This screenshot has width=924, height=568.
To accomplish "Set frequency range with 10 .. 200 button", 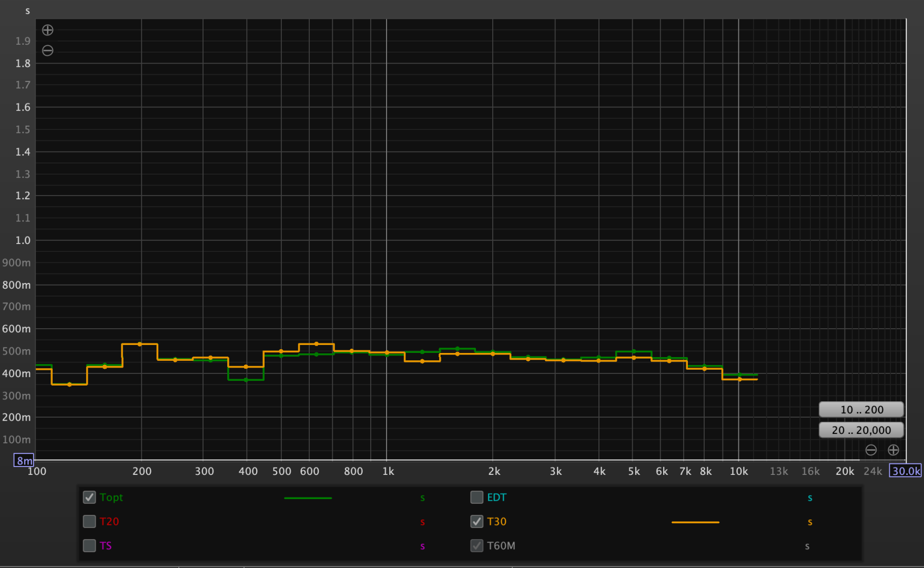I will (861, 410).
